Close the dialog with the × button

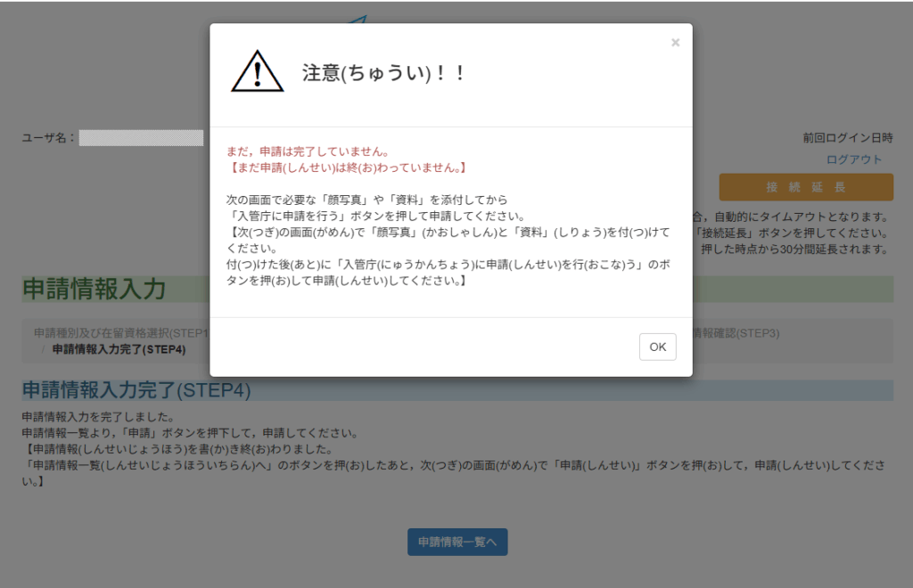(x=675, y=43)
